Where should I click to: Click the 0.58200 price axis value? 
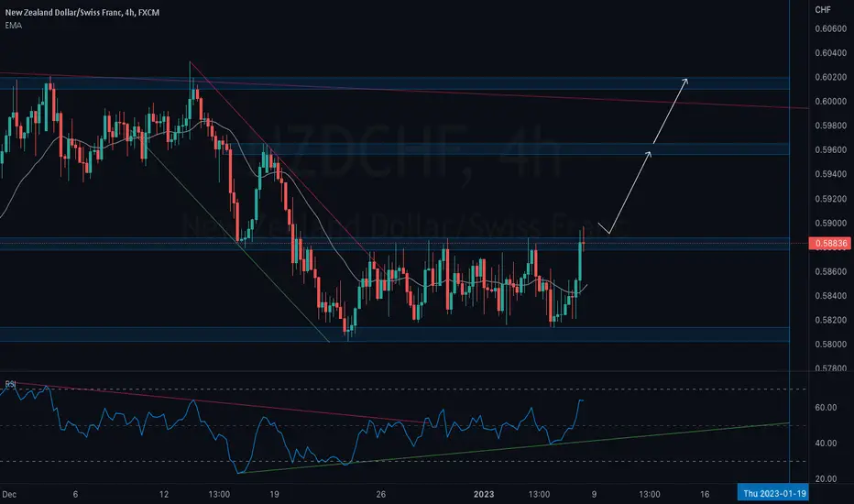[x=830, y=320]
